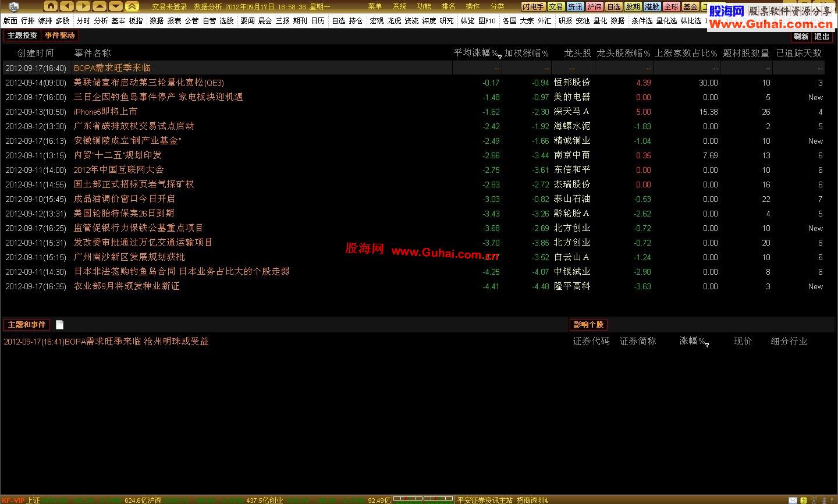Open the 排名 menu
Image resolution: width=838 pixels, height=504 pixels.
449,6
